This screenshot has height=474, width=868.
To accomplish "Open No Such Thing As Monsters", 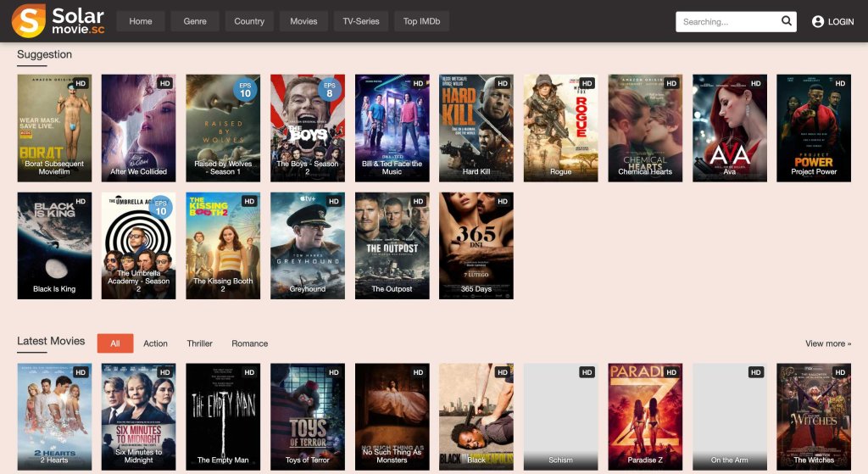I will (392, 416).
